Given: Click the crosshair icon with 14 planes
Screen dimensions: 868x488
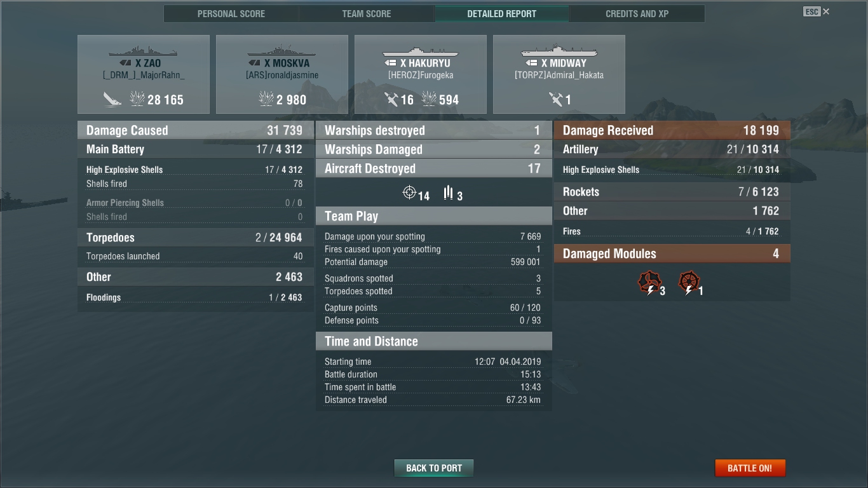Looking at the screenshot, I should click(409, 192).
